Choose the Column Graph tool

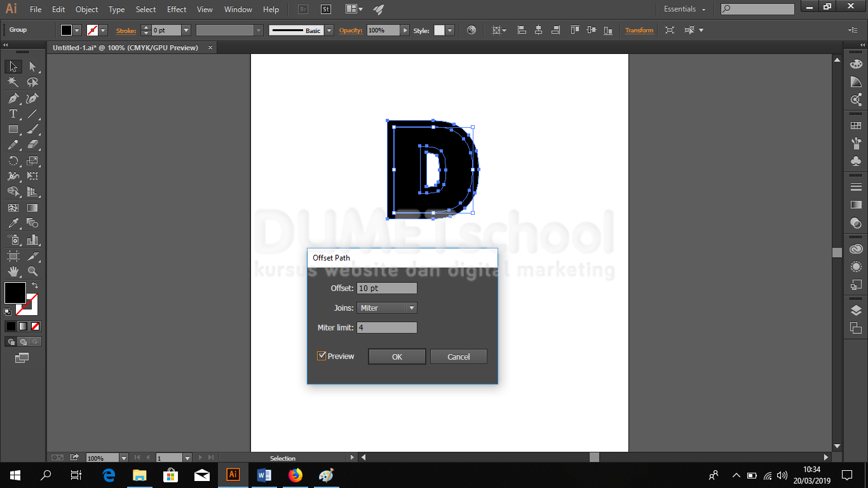(32, 240)
